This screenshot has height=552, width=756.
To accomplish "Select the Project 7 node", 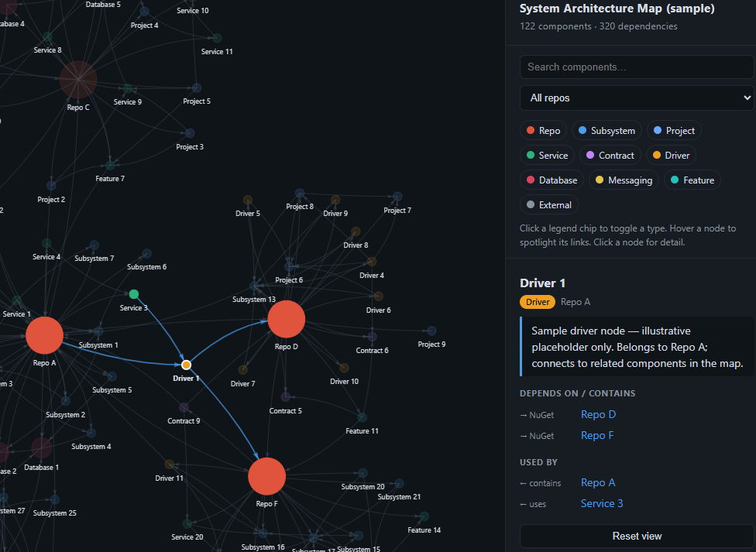I will click(397, 197).
